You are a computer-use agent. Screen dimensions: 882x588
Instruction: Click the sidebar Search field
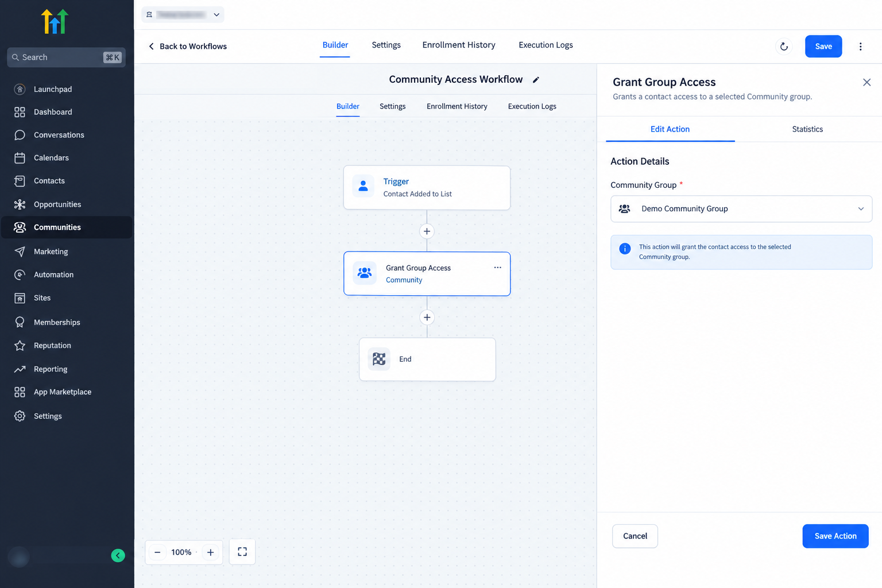pos(67,57)
